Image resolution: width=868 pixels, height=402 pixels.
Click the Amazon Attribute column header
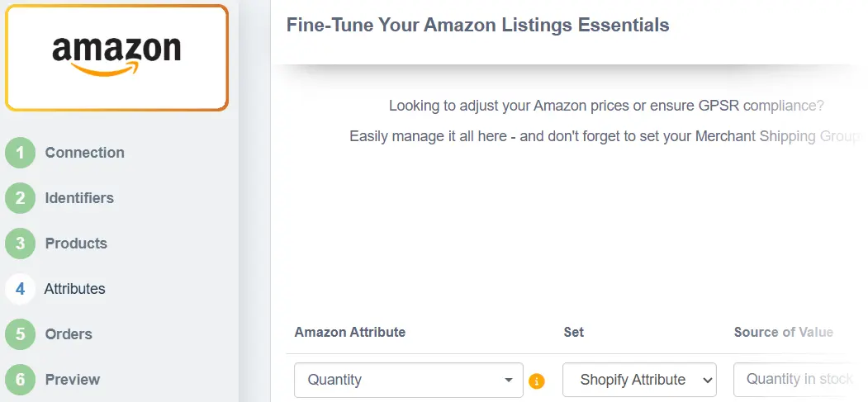tap(350, 332)
